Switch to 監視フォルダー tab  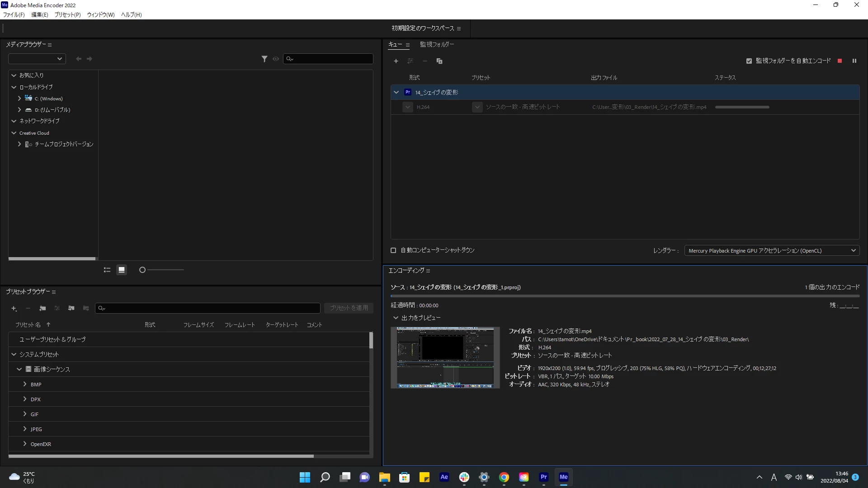click(x=437, y=44)
